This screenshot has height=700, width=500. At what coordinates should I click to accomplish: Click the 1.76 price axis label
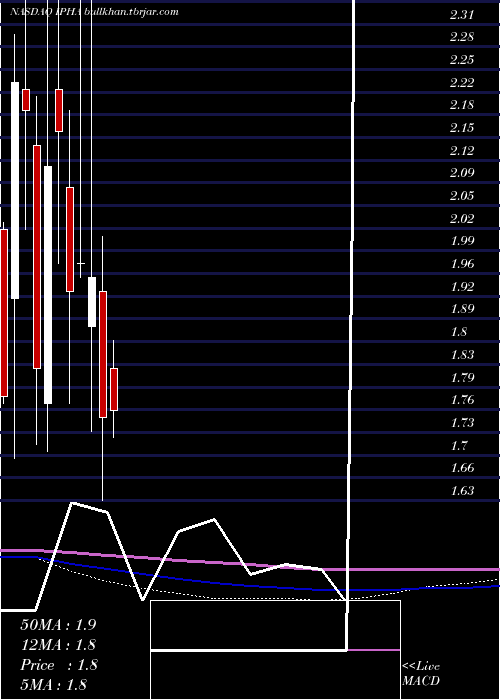461,399
